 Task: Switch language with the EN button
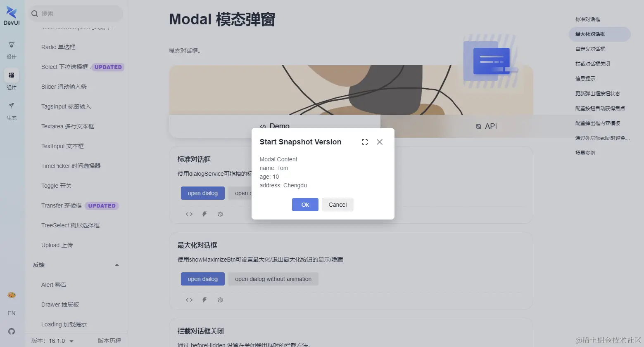[12, 313]
